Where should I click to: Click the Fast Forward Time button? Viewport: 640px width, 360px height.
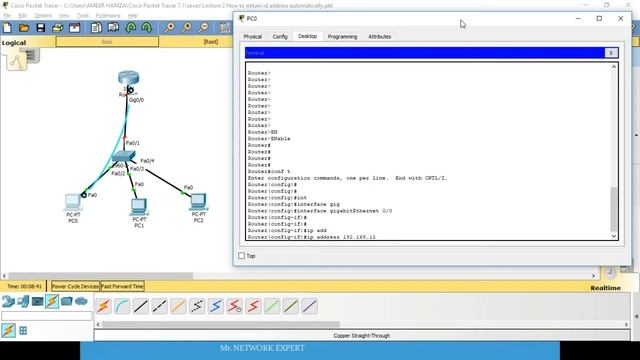(x=122, y=286)
